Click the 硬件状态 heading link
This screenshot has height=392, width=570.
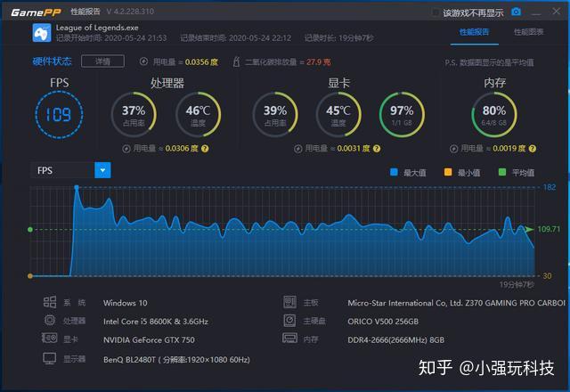(52, 61)
